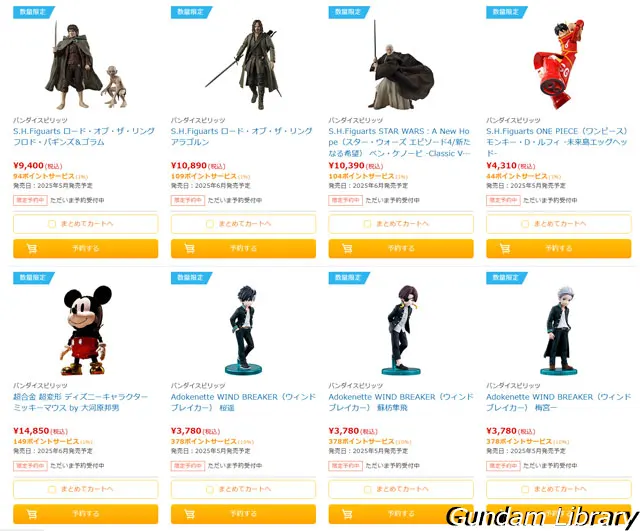Open the ONE PIECE Luffy product title link

point(557,142)
